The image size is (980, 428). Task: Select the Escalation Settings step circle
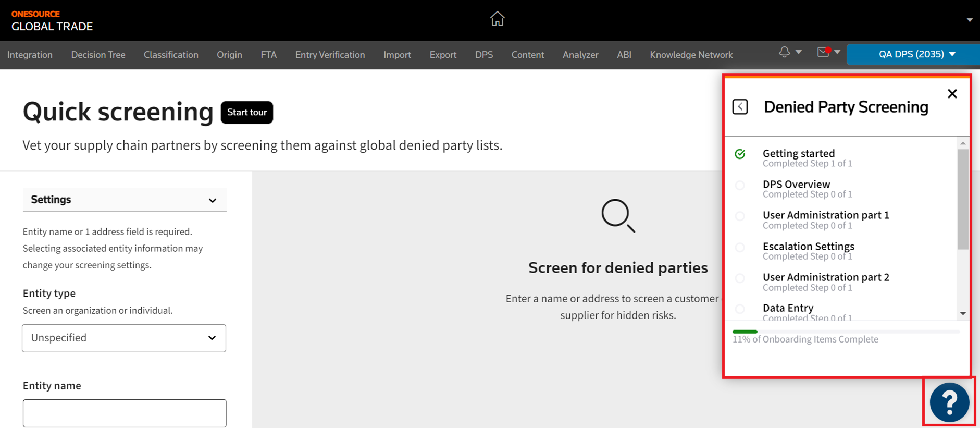pyautogui.click(x=740, y=248)
